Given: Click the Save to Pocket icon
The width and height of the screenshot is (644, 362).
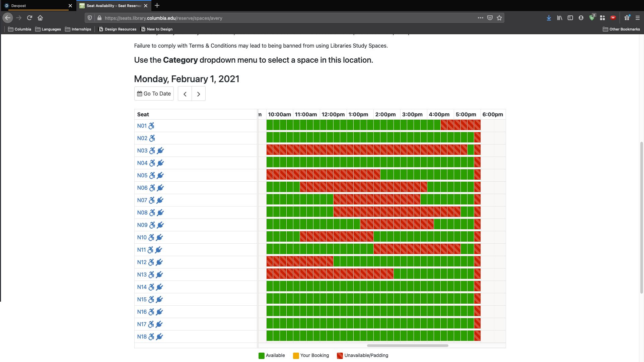Looking at the screenshot, I should click(x=490, y=18).
